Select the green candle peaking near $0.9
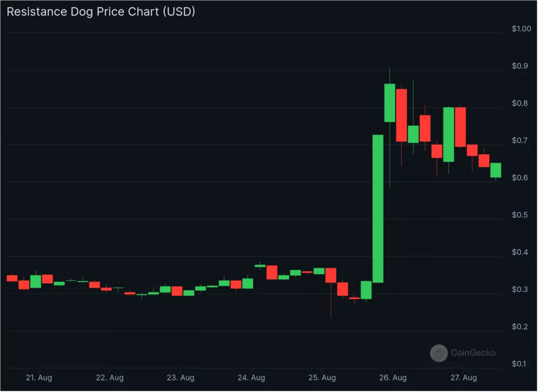 (x=390, y=103)
